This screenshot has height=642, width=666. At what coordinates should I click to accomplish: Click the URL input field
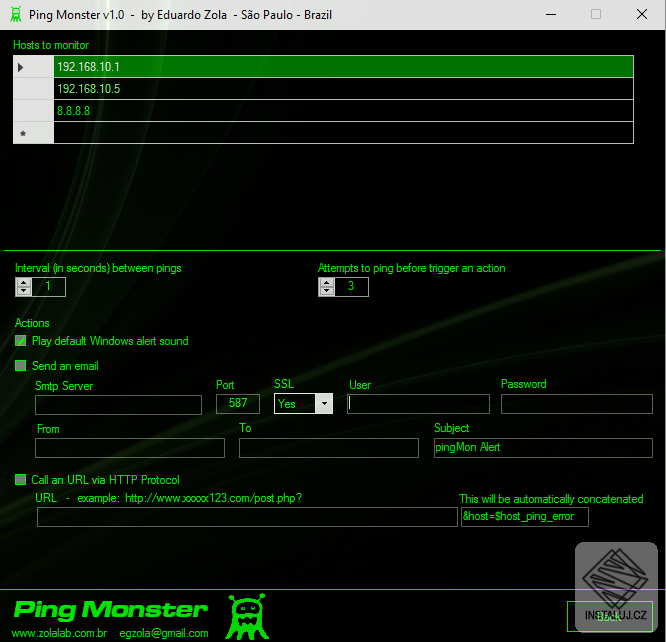click(x=247, y=517)
